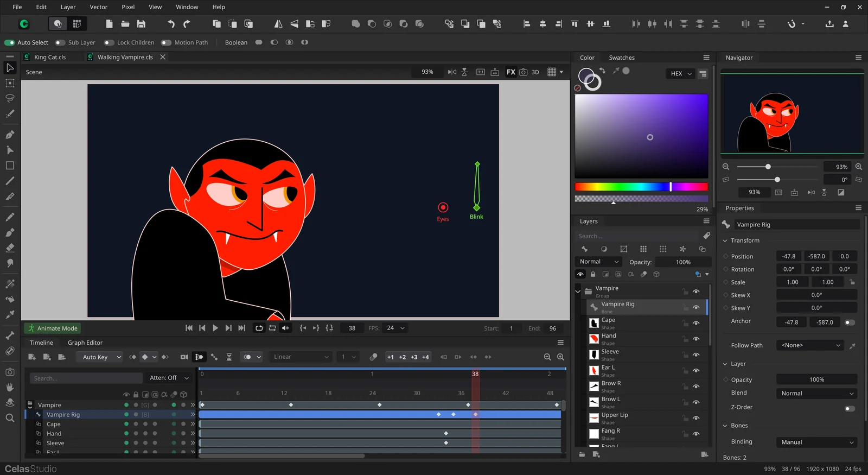Toggle the Z-Order switch in Properties

click(x=850, y=408)
